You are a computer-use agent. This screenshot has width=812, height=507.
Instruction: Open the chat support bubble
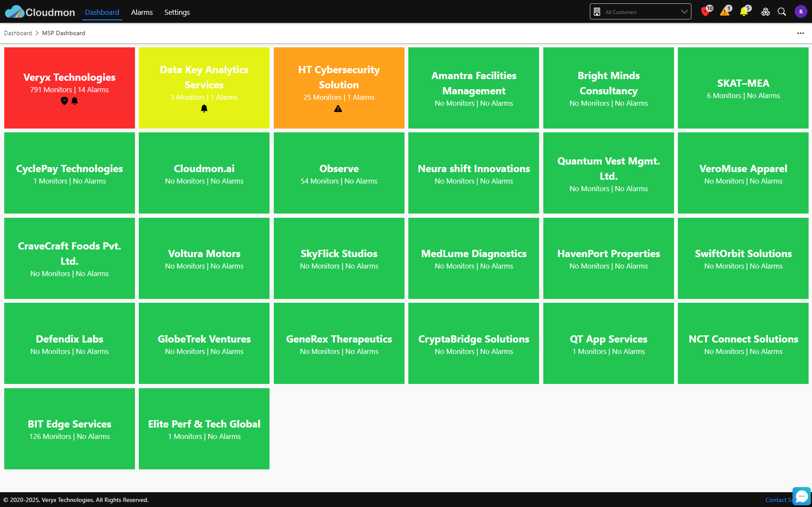[x=801, y=496]
